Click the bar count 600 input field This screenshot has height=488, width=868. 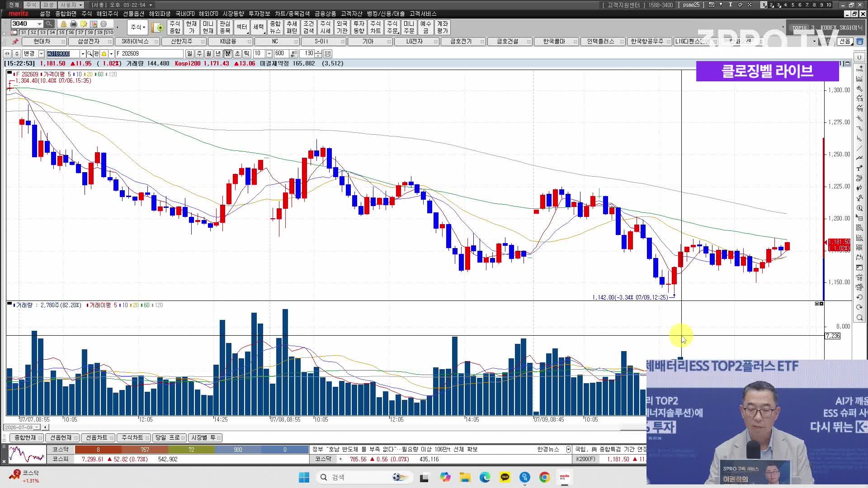pos(282,54)
